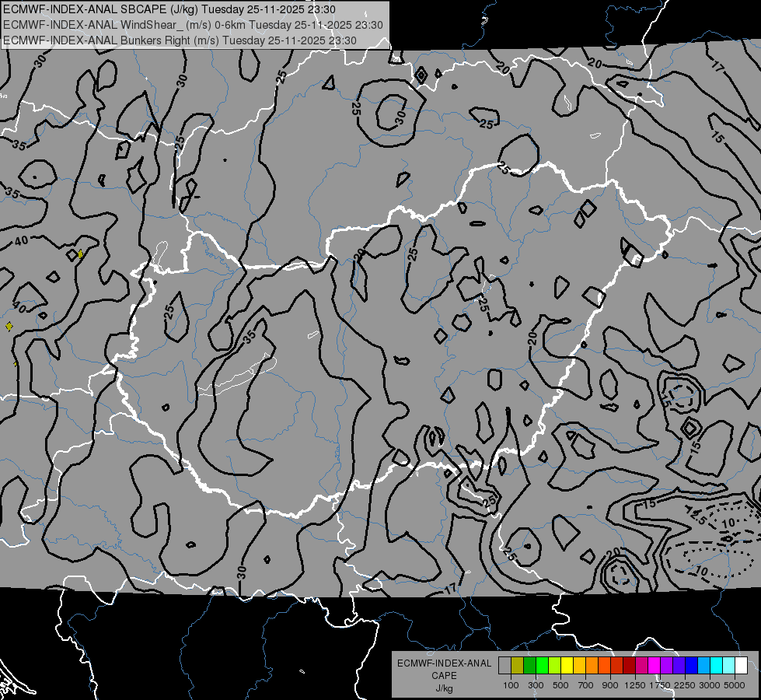Pick the crimson-pink legend swatch

click(641, 665)
